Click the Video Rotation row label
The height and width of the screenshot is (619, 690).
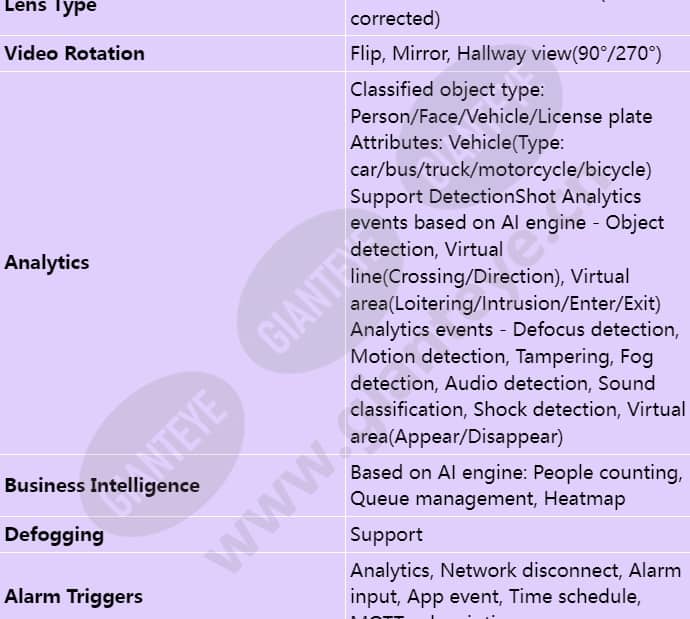74,54
